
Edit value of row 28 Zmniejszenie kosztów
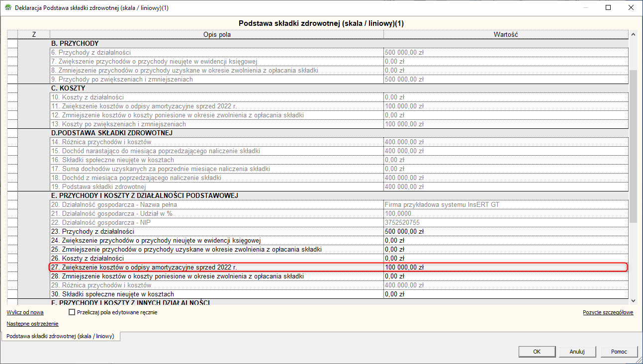(506, 276)
